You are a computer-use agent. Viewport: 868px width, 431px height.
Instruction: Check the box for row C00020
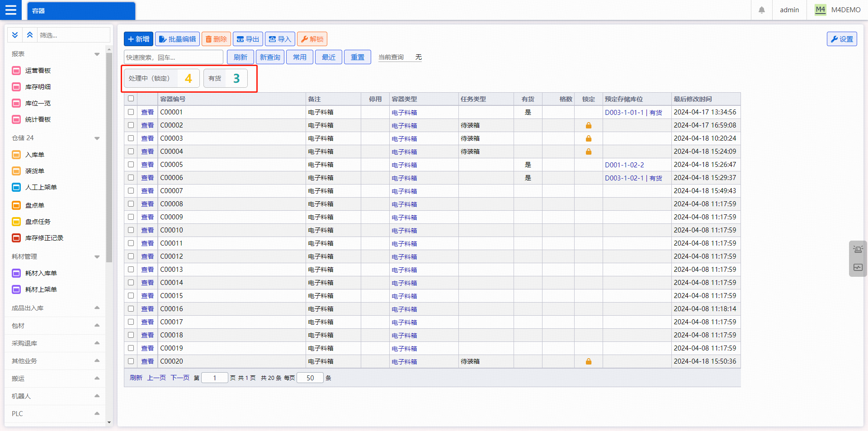[x=131, y=361]
